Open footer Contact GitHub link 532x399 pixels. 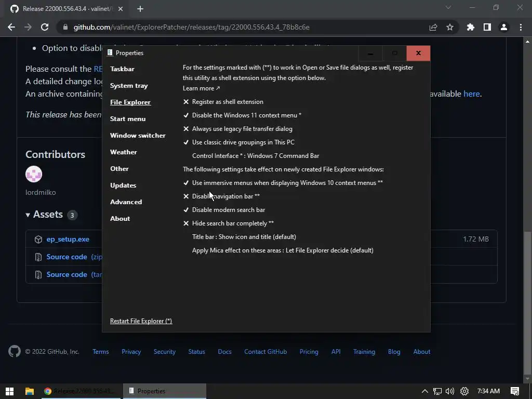pos(265,352)
